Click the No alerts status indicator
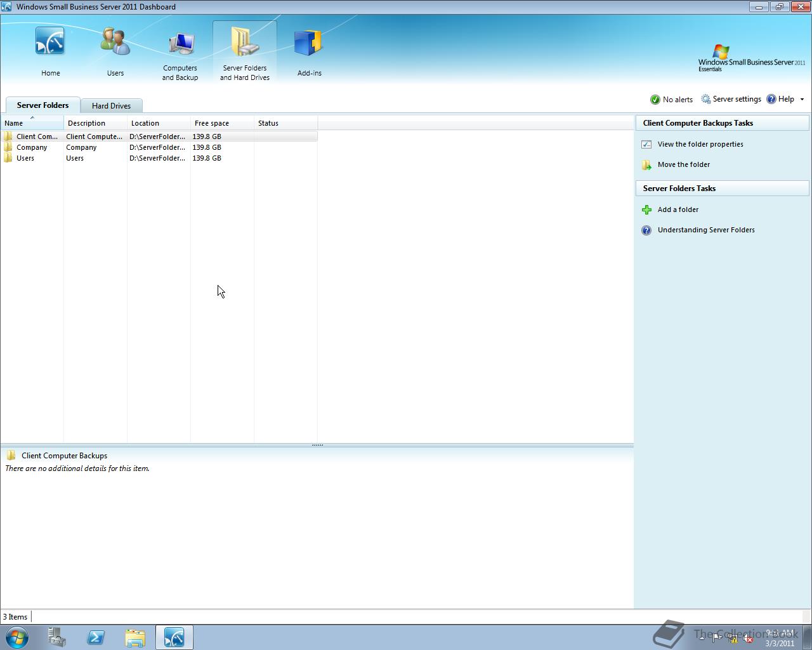This screenshot has height=650, width=812. [x=671, y=100]
